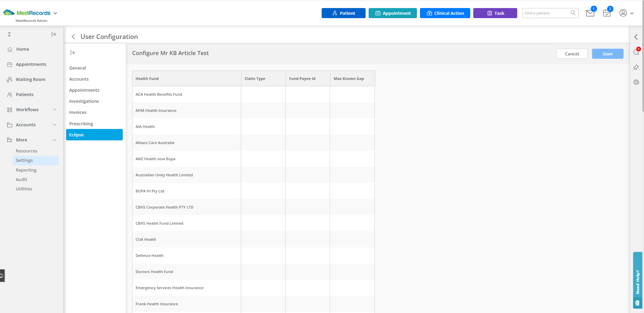Open the MediRecords practice dropdown arrow

[55, 13]
